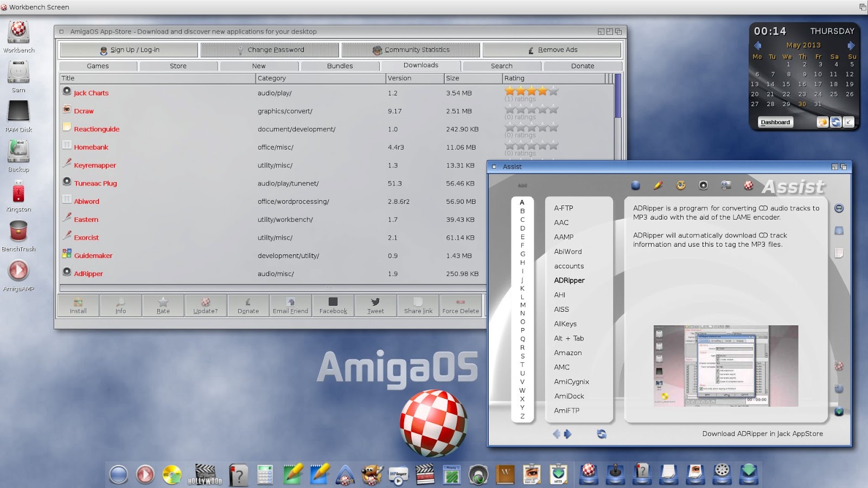The width and height of the screenshot is (868, 488).
Task: Sort list by Title column header
Action: pos(157,79)
